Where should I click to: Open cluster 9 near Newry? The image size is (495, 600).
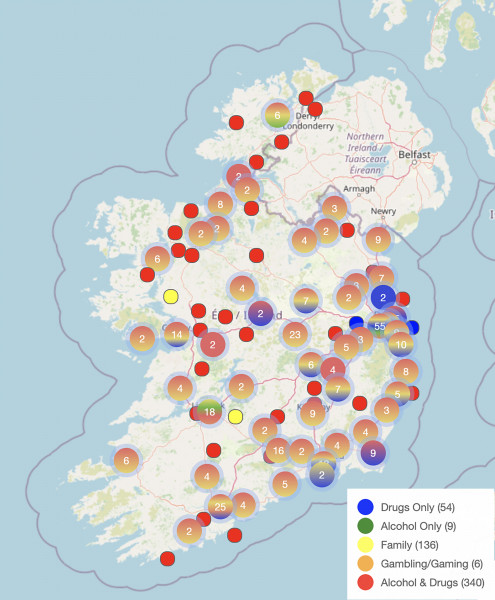378,240
